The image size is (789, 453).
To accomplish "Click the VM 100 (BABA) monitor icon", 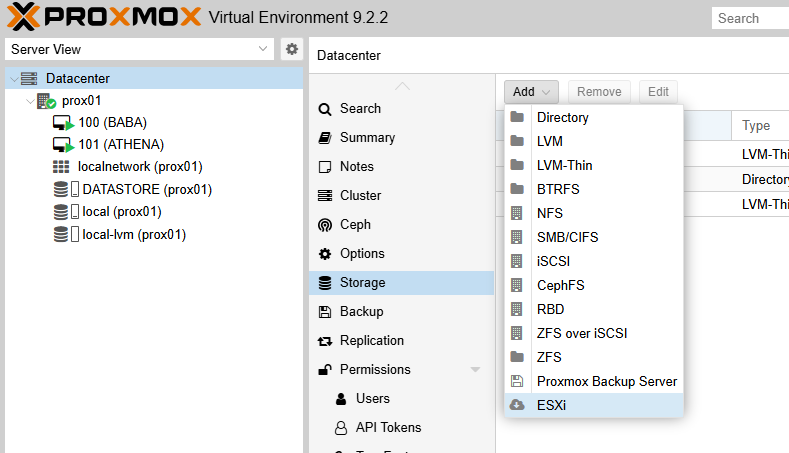I will pos(63,123).
